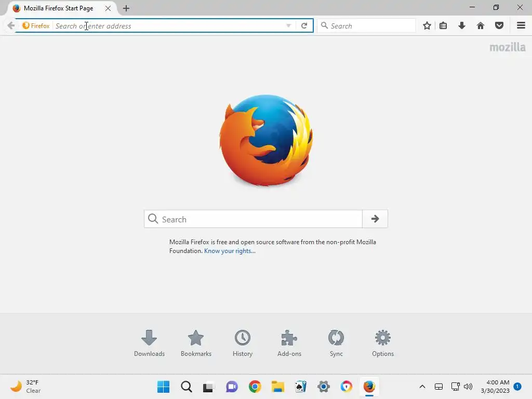Expand the address bar history dropdown
This screenshot has height=399, width=532.
tap(288, 26)
